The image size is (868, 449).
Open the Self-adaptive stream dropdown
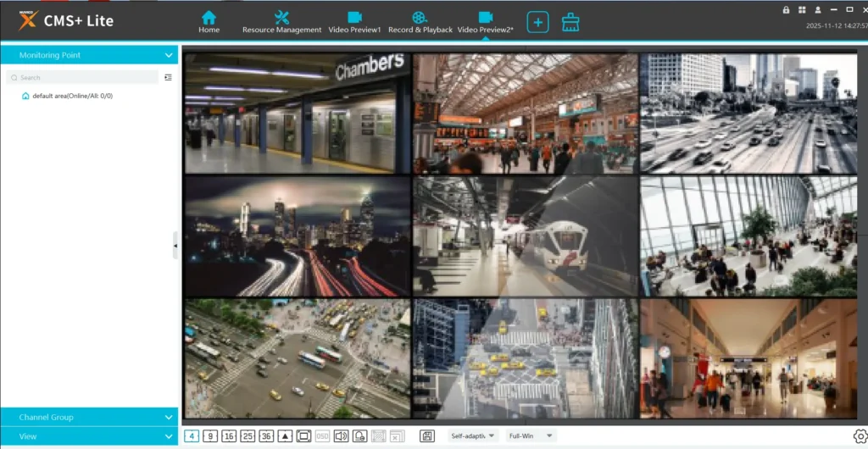[x=473, y=436]
